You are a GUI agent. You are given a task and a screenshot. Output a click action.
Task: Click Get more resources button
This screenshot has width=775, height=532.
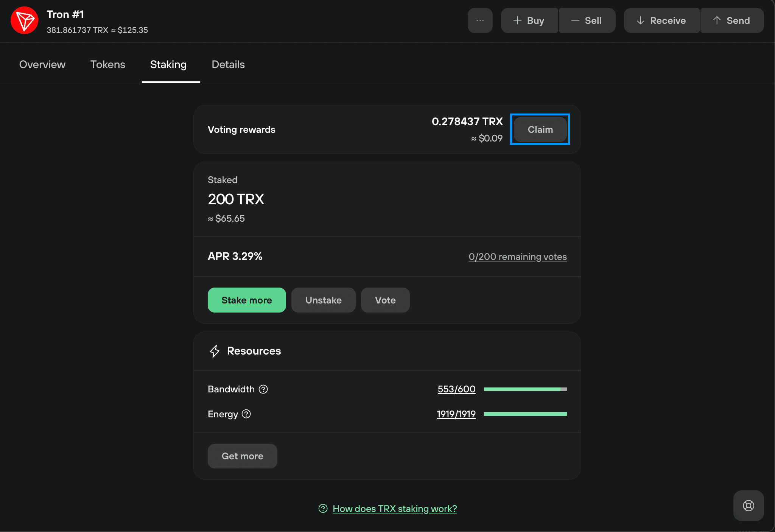(243, 456)
